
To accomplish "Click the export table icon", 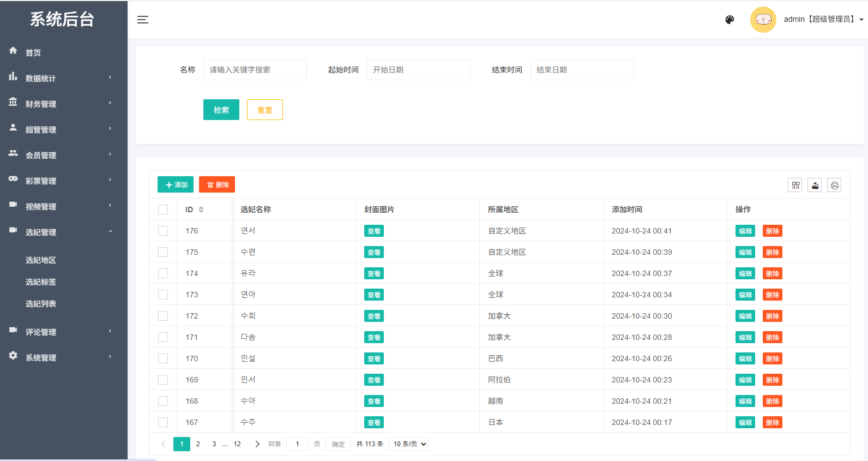I will 815,185.
